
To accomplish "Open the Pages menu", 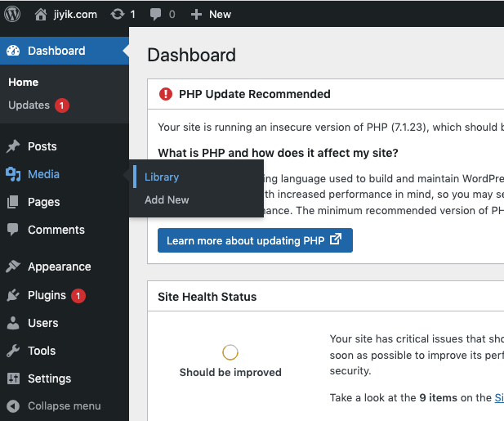I will tap(44, 202).
